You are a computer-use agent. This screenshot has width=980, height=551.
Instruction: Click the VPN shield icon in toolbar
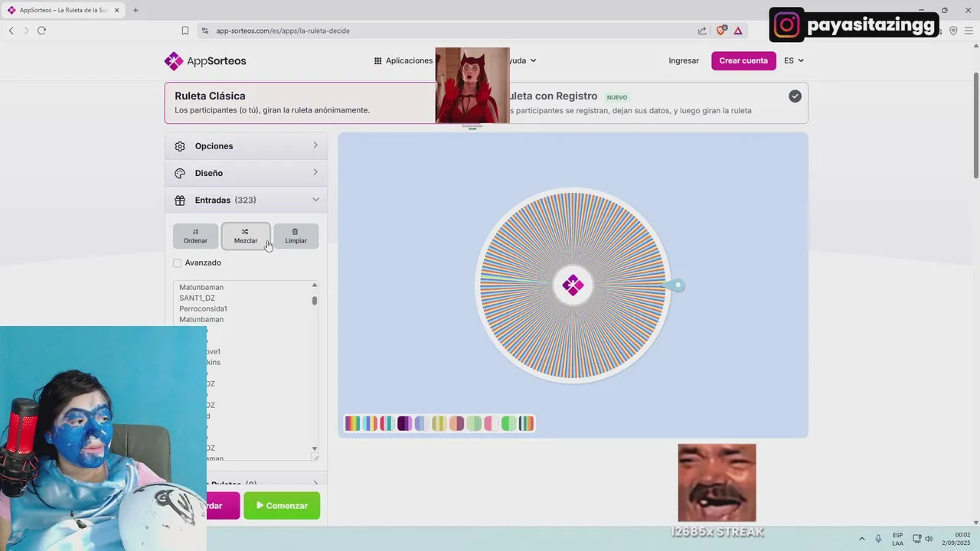coord(953,31)
